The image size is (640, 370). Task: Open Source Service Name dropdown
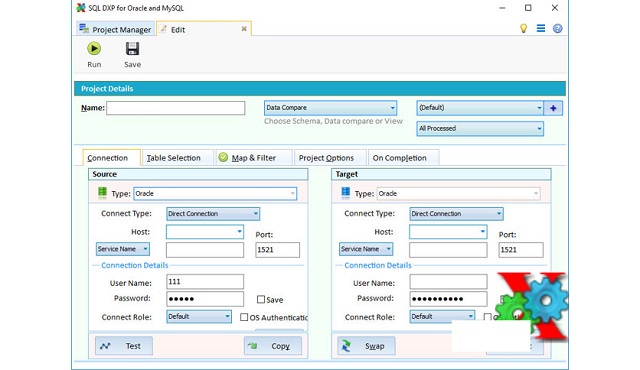tap(123, 249)
